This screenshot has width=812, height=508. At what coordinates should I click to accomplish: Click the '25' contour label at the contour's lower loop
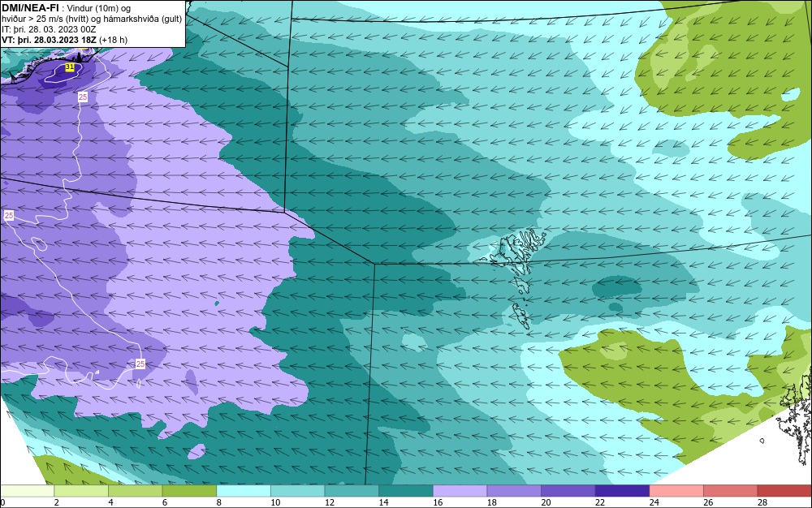[x=140, y=364]
